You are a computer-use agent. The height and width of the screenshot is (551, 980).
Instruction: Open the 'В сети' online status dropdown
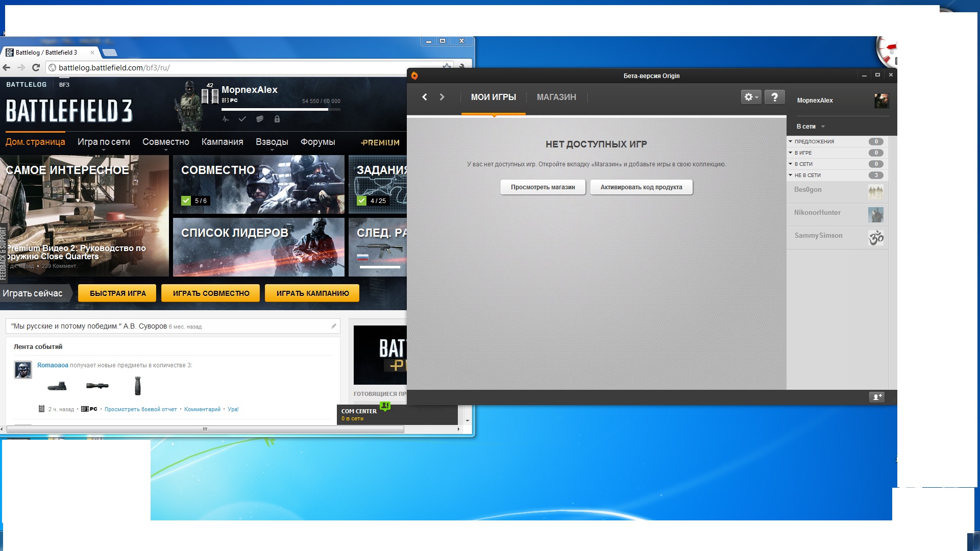(x=811, y=127)
